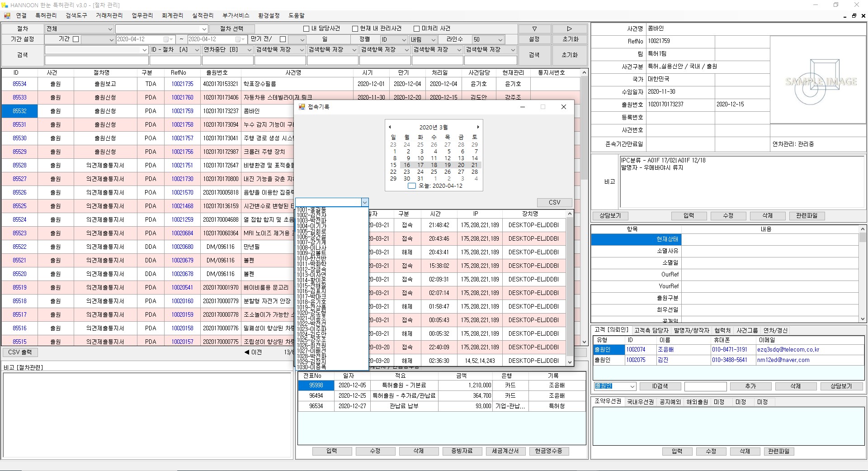Viewport: 868px width, 471px height.
Task: Open the start date calendar picker icon
Action: point(166,39)
